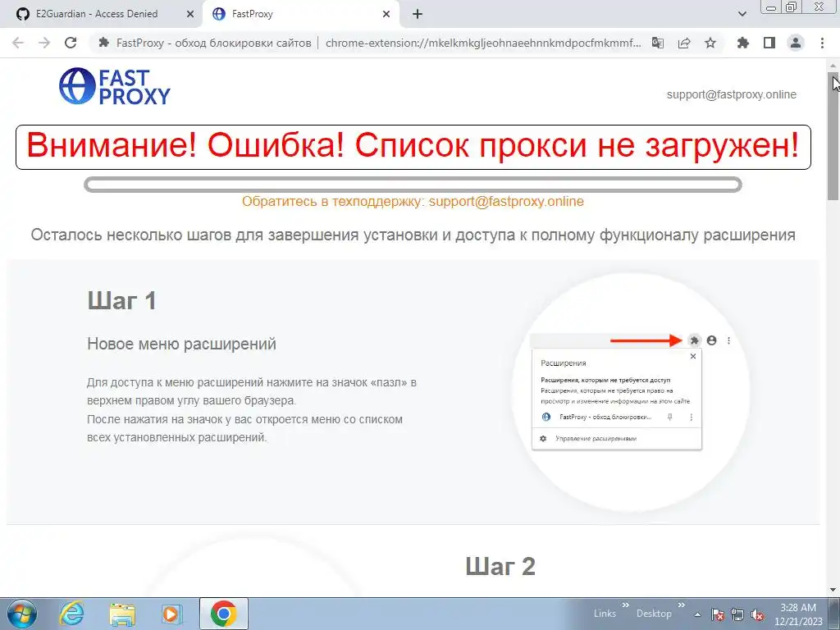
Task: Open the Chrome profile avatar
Action: pos(796,43)
